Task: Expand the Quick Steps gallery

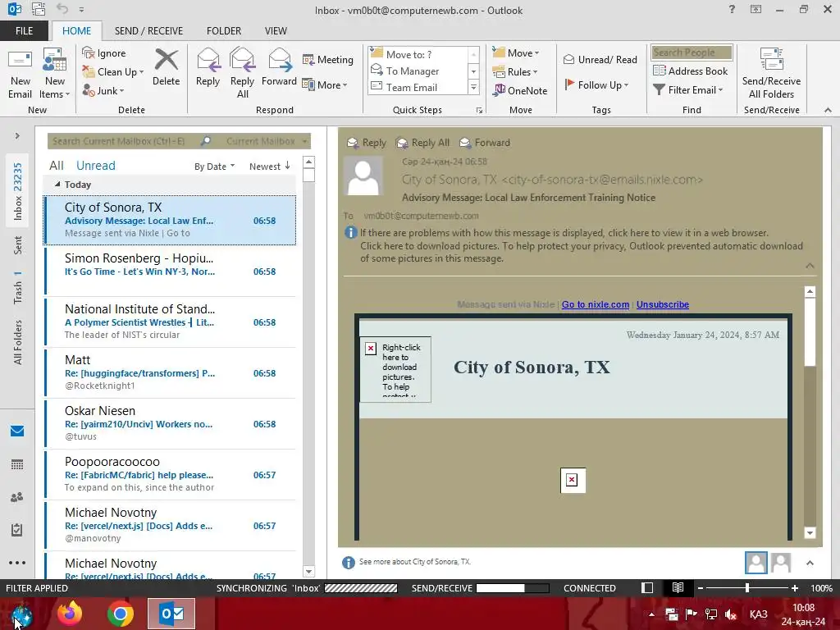Action: tap(473, 87)
